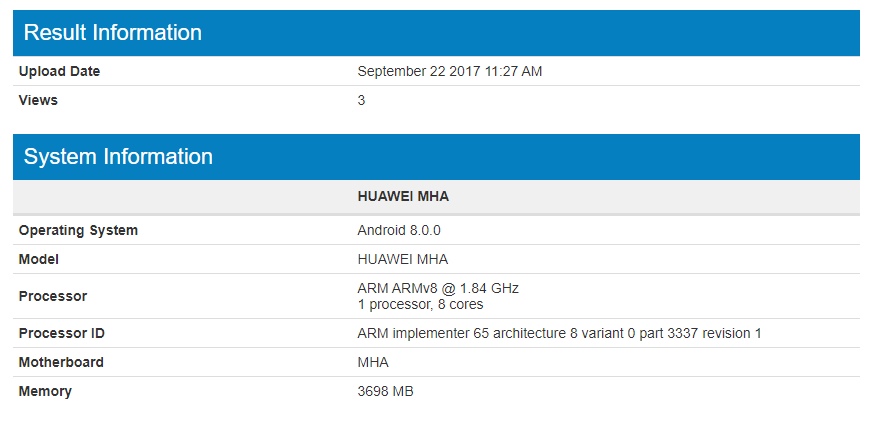The height and width of the screenshot is (425, 869).
Task: Select the Android 8.0.0 value
Action: click(x=399, y=230)
